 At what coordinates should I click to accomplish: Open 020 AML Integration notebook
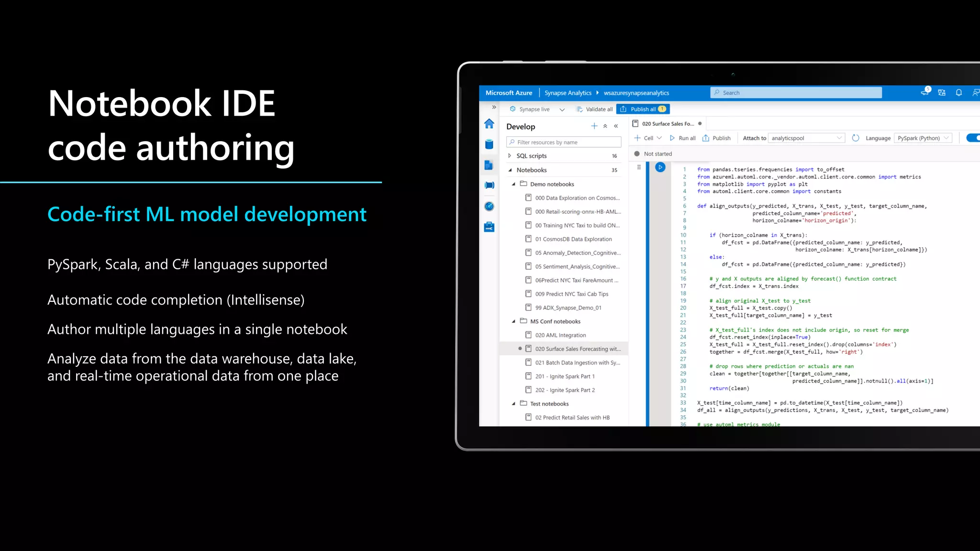(555, 335)
